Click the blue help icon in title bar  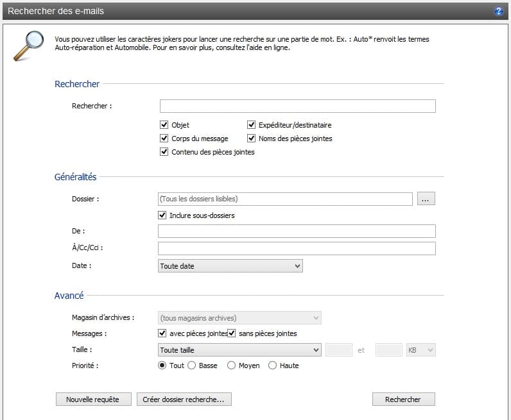[498, 12]
